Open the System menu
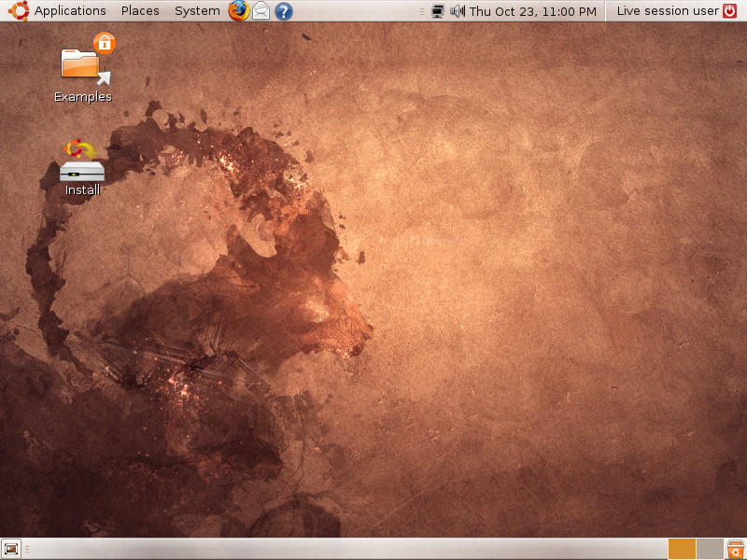The image size is (747, 560). tap(197, 11)
